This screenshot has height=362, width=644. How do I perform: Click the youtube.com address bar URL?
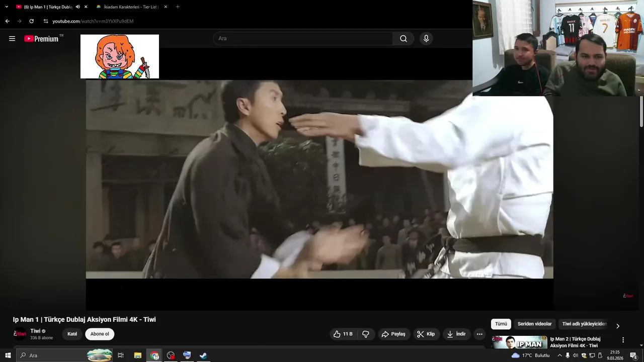click(x=93, y=21)
